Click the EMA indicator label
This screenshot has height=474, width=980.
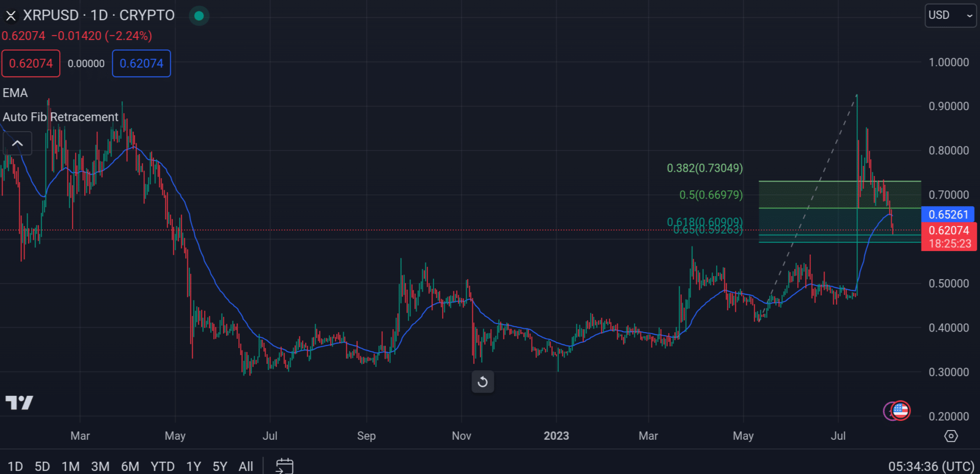coord(15,93)
